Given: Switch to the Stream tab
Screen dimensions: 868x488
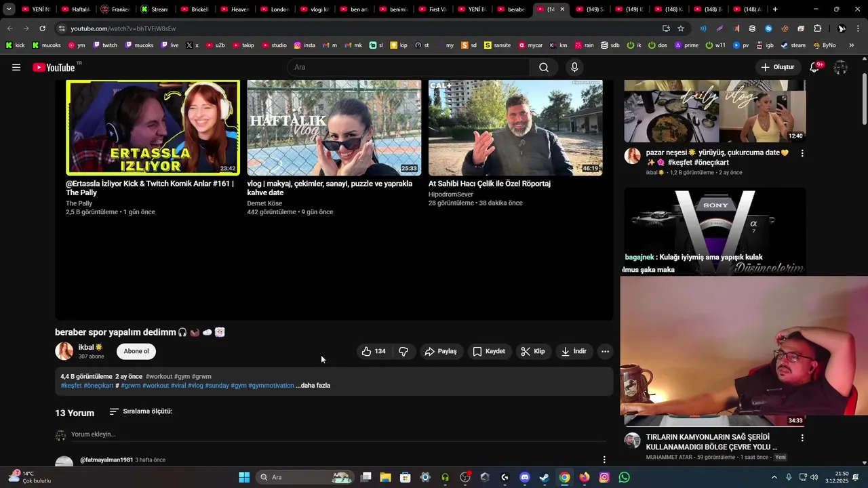Looking at the screenshot, I should (155, 9).
